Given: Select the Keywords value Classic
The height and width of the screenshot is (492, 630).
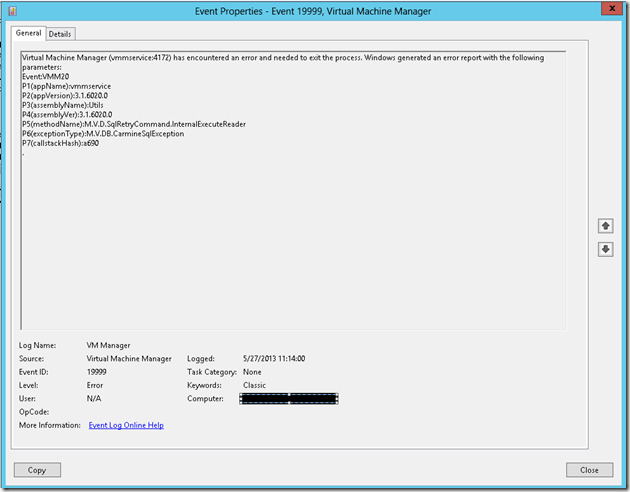Looking at the screenshot, I should click(x=254, y=384).
